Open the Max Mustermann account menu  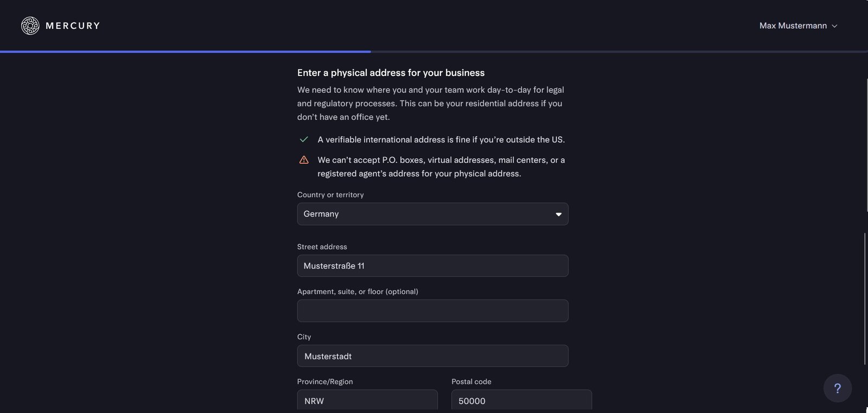[x=793, y=26]
